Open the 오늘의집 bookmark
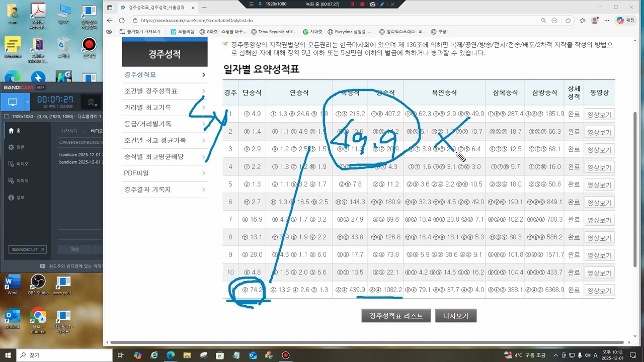 coord(182,31)
